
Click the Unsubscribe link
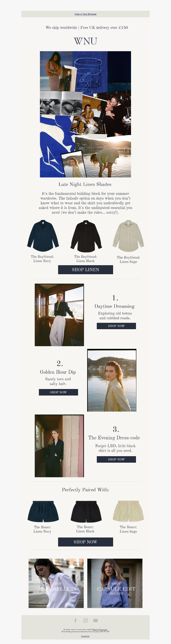(x=85, y=636)
